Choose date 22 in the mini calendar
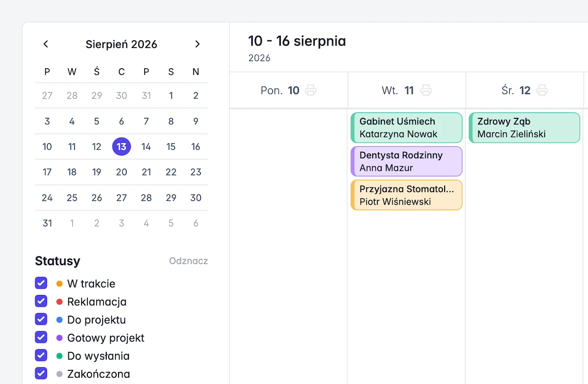Image resolution: width=588 pixels, height=384 pixels. (171, 172)
